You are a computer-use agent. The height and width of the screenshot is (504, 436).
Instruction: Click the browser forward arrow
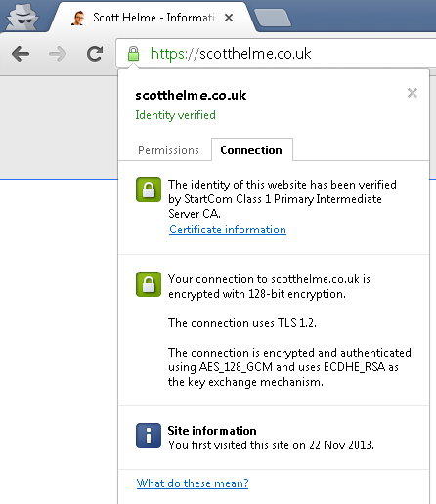[58, 54]
